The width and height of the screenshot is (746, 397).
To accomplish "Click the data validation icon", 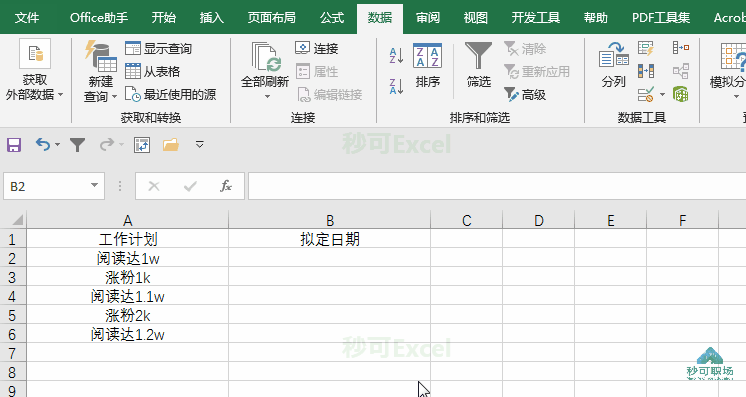I will (x=646, y=94).
